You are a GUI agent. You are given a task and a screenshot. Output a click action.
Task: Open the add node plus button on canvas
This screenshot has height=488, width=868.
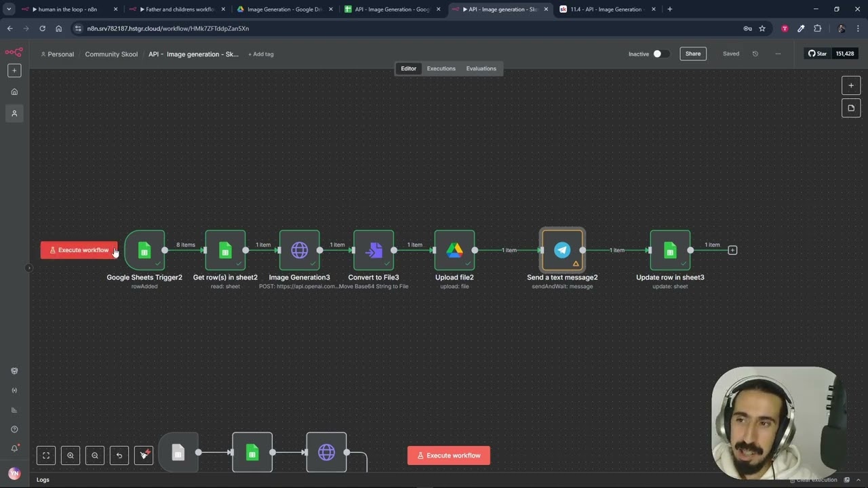[851, 85]
